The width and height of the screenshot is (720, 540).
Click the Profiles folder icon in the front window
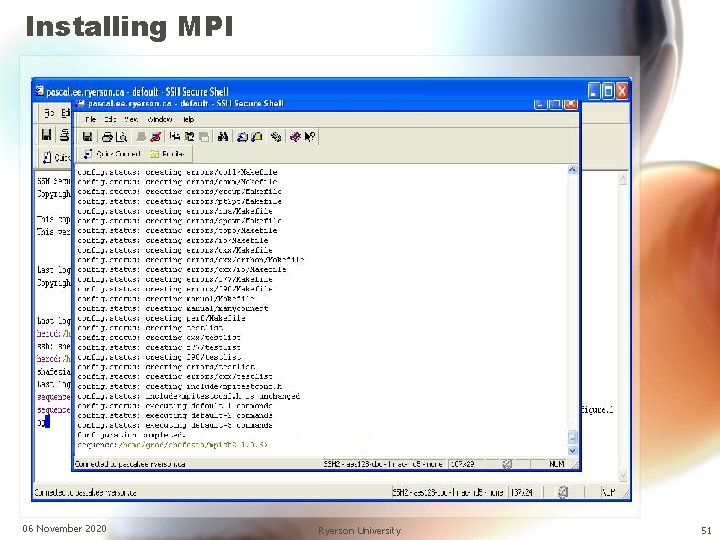(155, 154)
